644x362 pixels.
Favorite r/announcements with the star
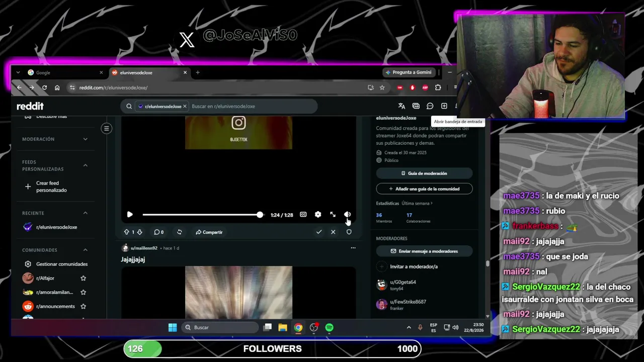click(x=84, y=306)
